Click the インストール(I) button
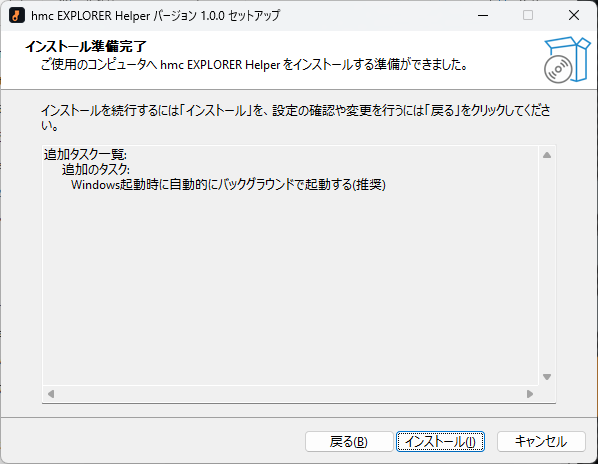 tap(440, 442)
